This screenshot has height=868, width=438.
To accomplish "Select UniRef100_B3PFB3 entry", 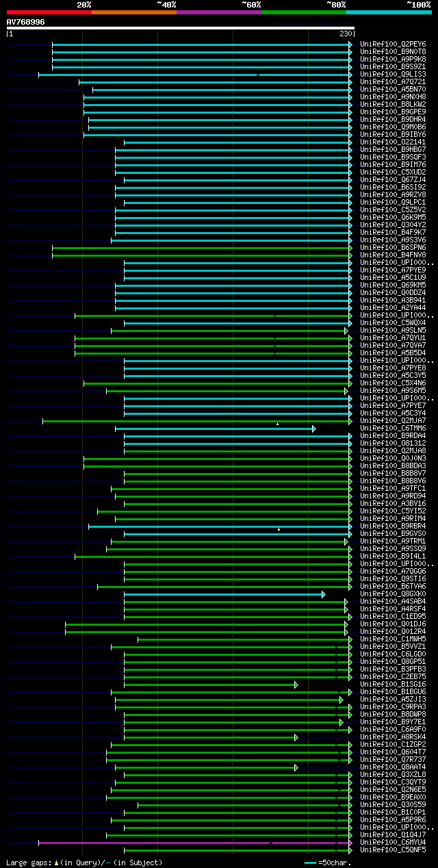I will 393,669.
